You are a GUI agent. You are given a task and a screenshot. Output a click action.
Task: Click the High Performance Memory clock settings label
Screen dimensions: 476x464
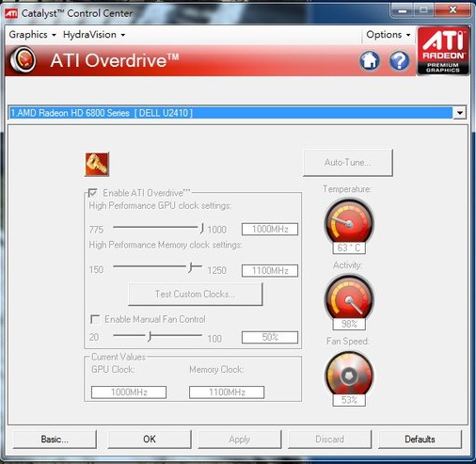point(166,245)
